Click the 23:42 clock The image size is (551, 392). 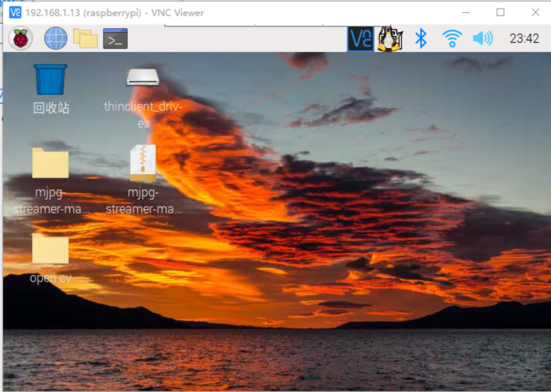point(525,39)
